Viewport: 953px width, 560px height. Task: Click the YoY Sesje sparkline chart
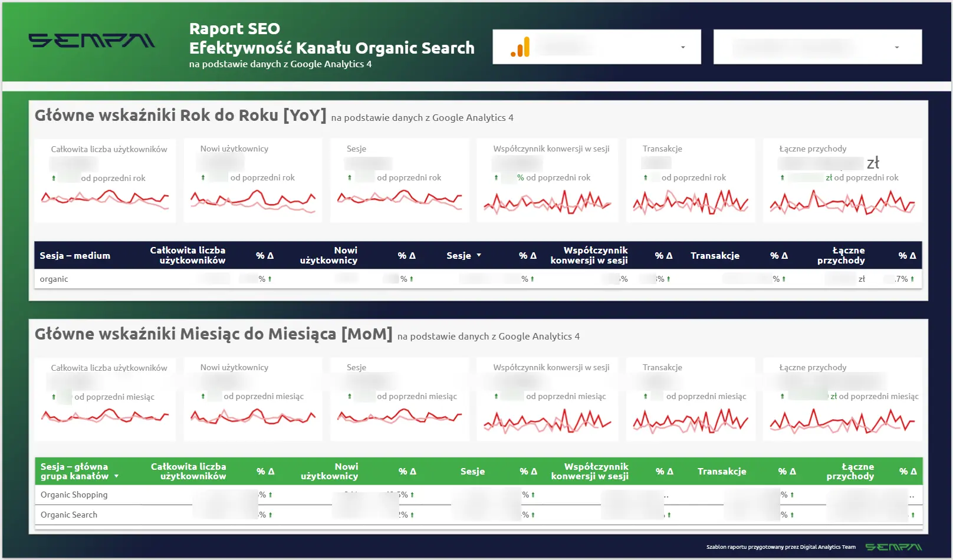pos(399,200)
